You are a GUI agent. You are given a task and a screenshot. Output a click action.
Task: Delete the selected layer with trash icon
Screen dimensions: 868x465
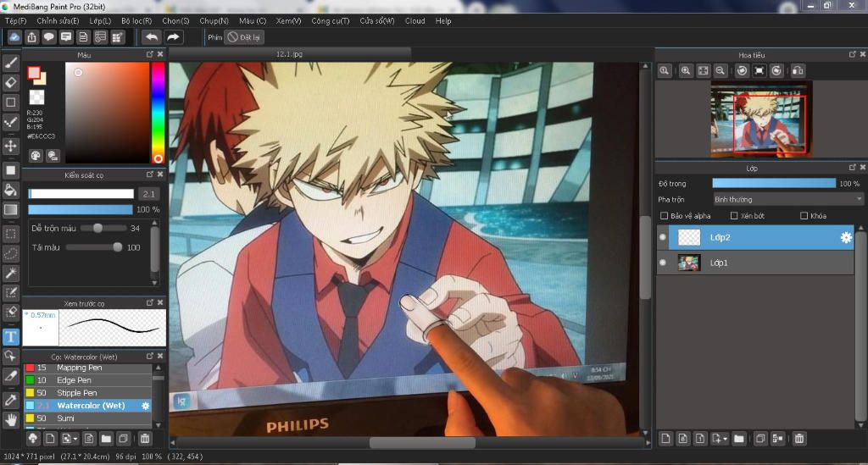pos(799,439)
